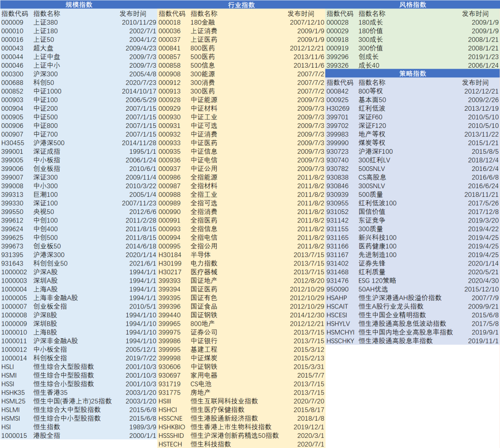The height and width of the screenshot is (448, 500).
Task: Click the CS电池 name cell
Action: click(x=201, y=384)
